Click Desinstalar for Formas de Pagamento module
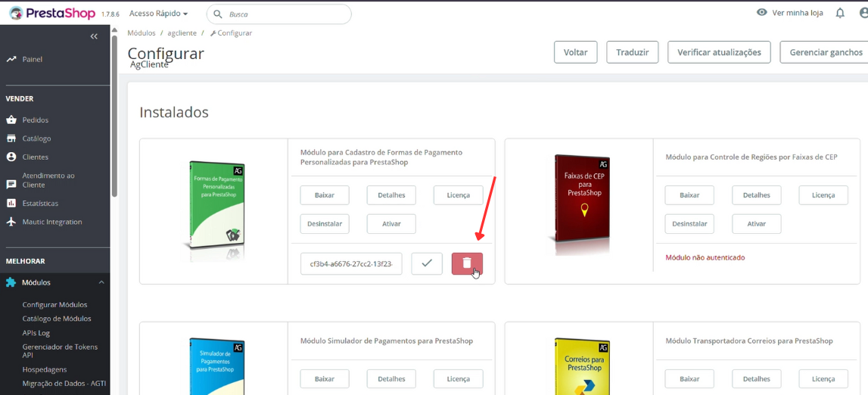This screenshot has width=868, height=395. (x=325, y=224)
